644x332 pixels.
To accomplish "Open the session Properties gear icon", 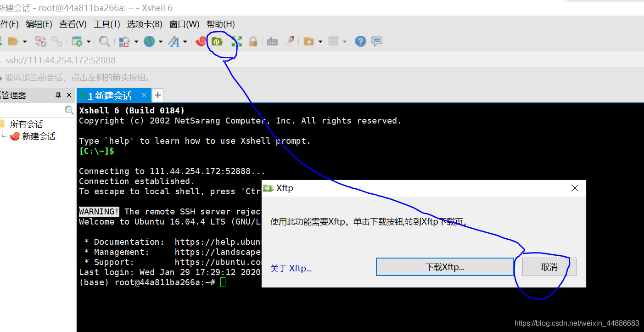I will click(x=77, y=42).
